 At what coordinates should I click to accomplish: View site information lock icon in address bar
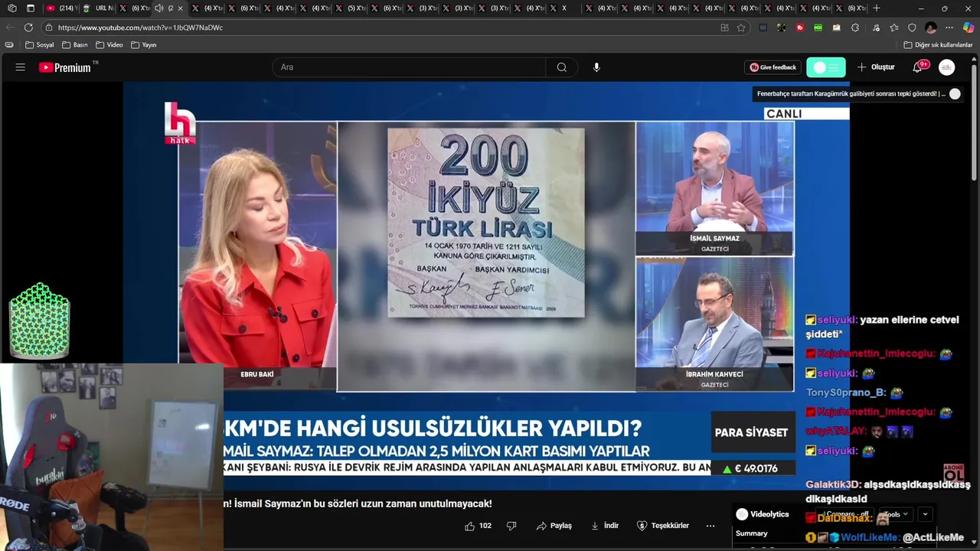(49, 28)
